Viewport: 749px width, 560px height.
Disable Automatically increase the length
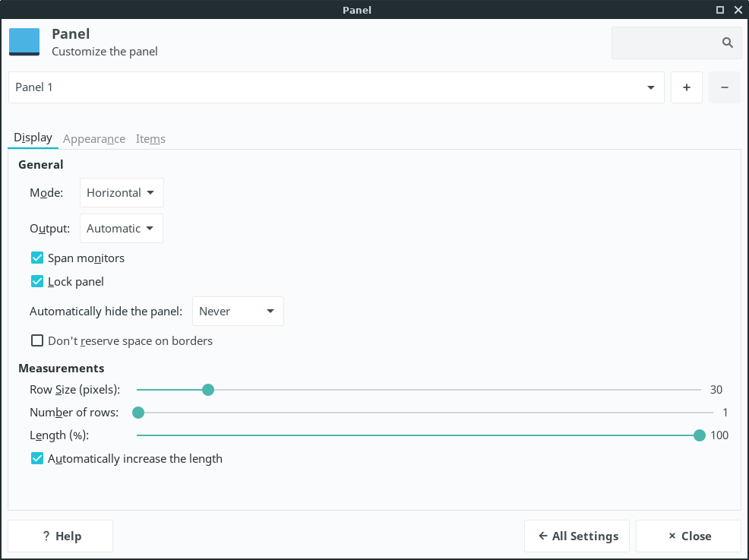(x=37, y=459)
